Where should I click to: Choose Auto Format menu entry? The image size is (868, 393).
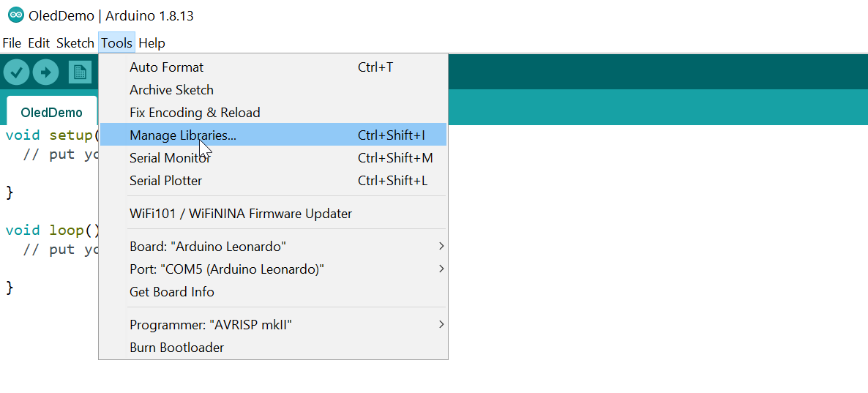273,67
